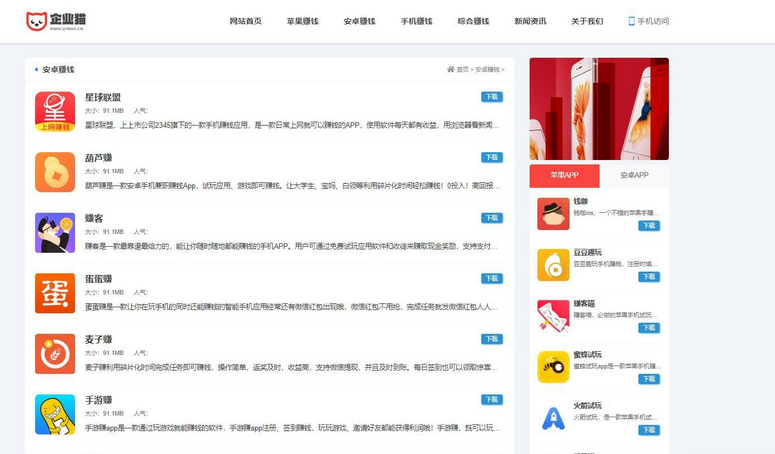
Task: Click the red iPhone banner image
Action: coord(599,109)
